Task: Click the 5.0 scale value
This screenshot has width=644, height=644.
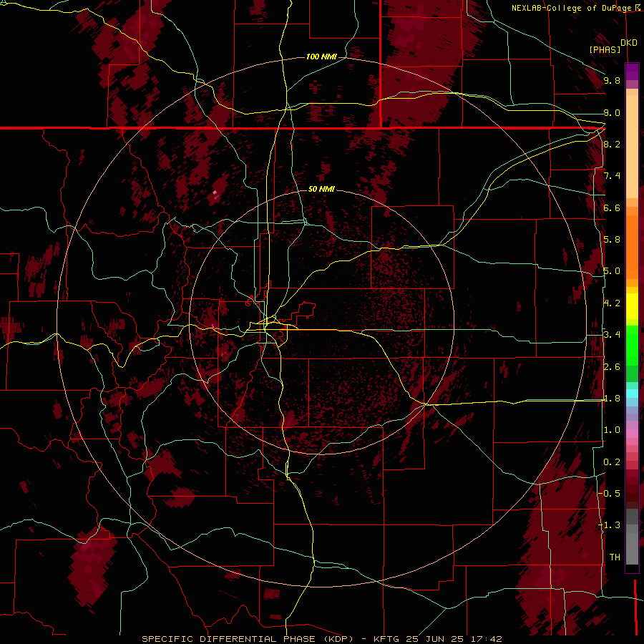Action: 612,271
